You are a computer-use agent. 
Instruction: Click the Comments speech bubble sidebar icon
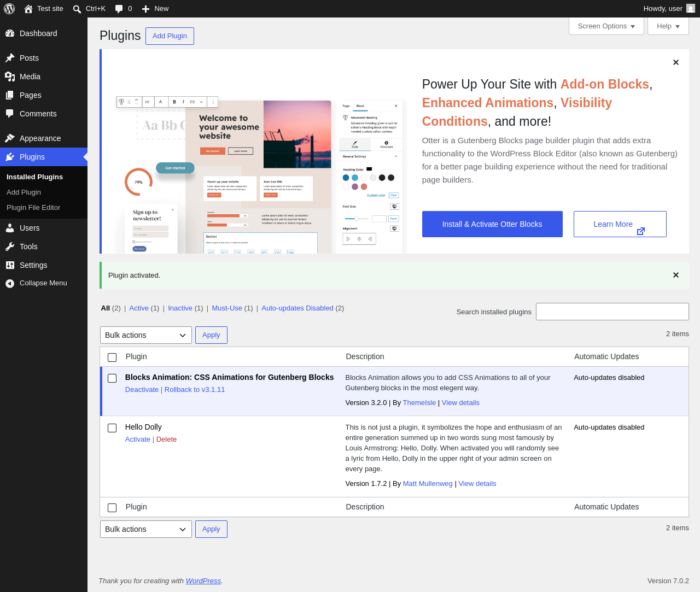[x=10, y=114]
